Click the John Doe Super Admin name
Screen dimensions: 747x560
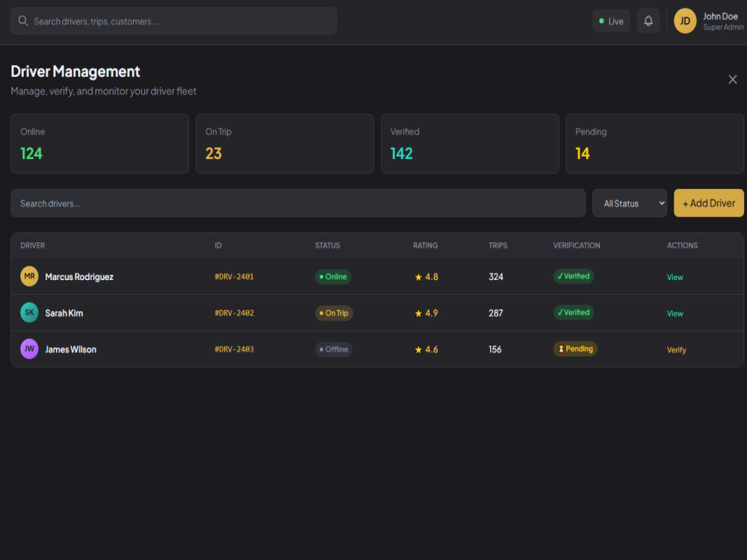pos(723,22)
